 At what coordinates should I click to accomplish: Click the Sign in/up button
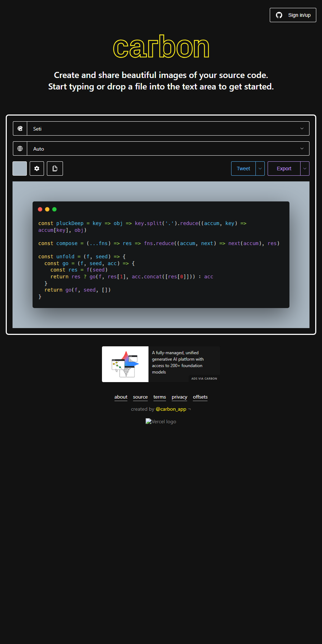coord(293,15)
